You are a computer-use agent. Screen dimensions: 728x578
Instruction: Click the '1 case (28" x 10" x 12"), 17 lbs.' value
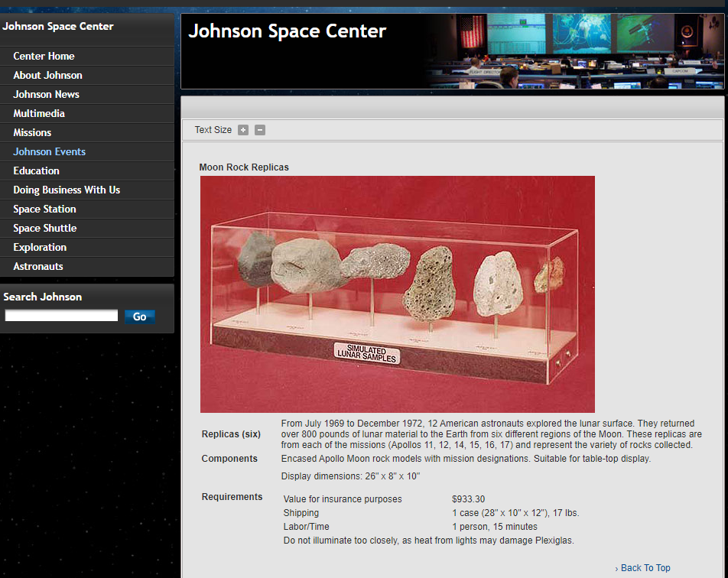(x=516, y=513)
